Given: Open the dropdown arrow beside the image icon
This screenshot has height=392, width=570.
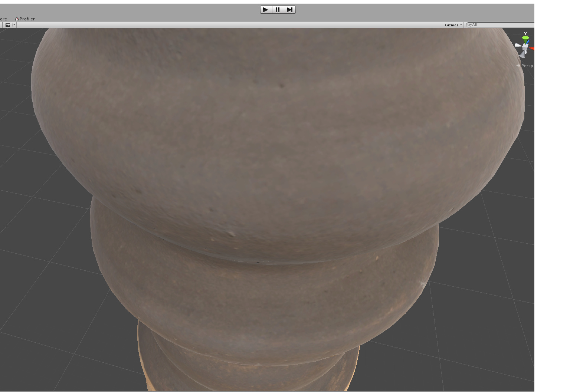Looking at the screenshot, I should tap(14, 25).
